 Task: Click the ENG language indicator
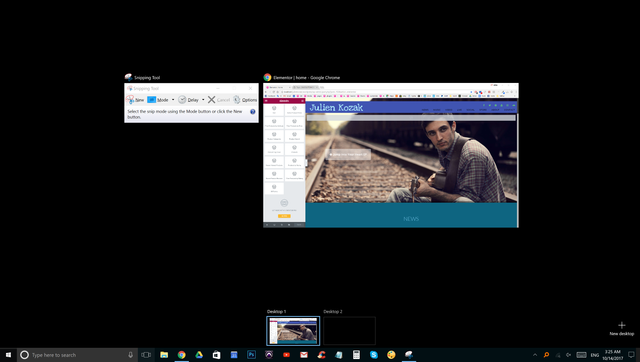tap(595, 355)
